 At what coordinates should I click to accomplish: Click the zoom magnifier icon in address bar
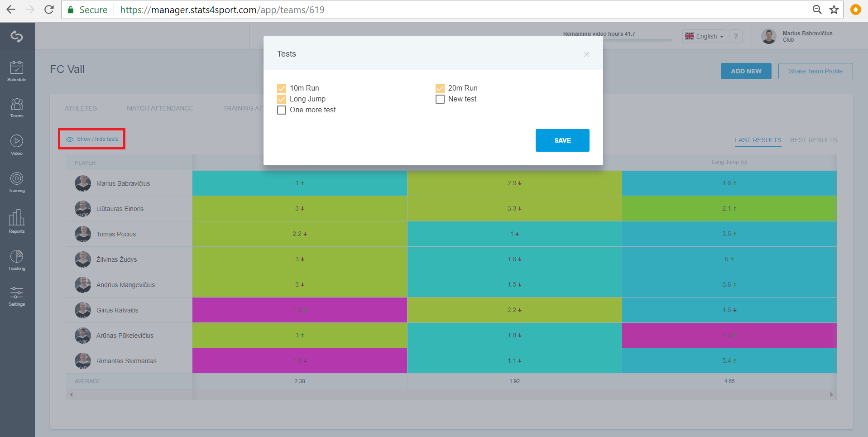tap(817, 10)
